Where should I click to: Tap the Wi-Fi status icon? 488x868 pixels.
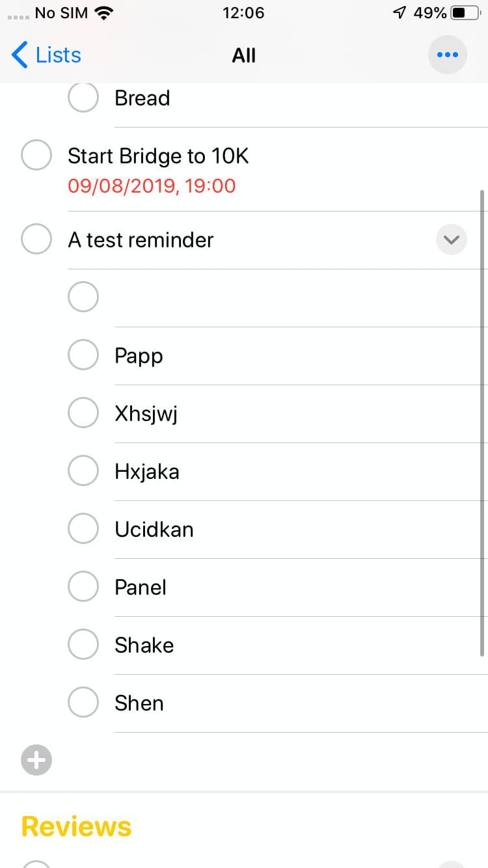[x=103, y=12]
